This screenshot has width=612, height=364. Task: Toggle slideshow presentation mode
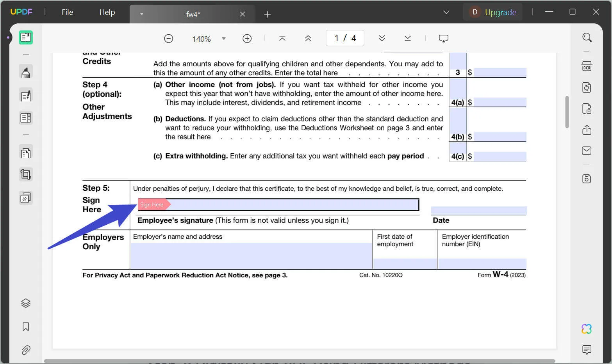pyautogui.click(x=443, y=38)
